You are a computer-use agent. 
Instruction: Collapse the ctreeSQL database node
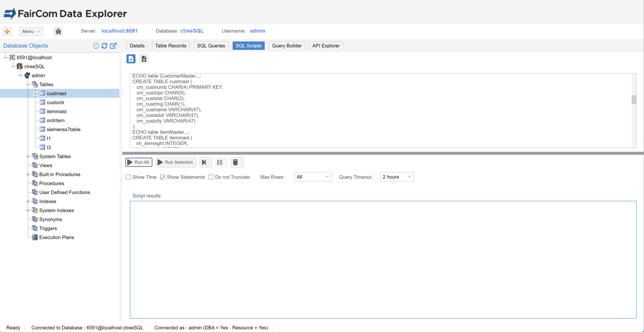[x=13, y=66]
